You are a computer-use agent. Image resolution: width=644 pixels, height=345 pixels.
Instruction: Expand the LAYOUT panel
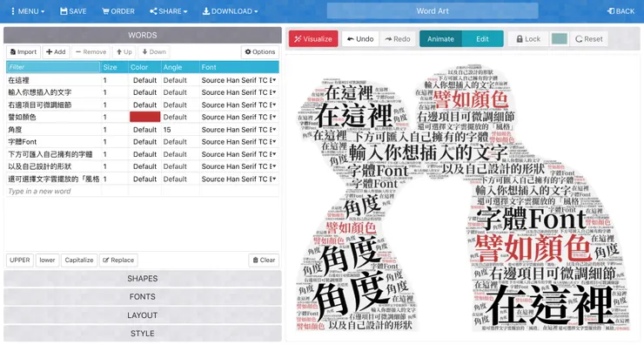[x=143, y=315]
